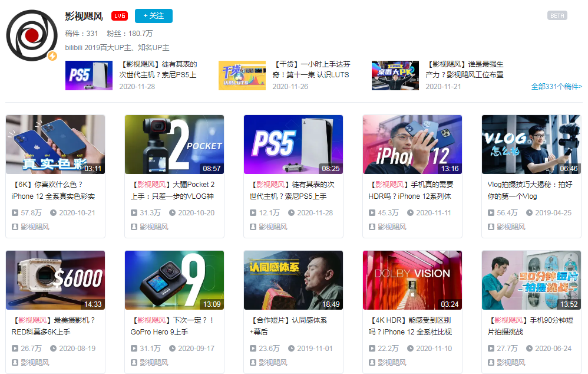The height and width of the screenshot is (374, 588).
Task: Open title link 你喜欢什么色 iPhone 12 全系真实色彩
Action: click(53, 191)
